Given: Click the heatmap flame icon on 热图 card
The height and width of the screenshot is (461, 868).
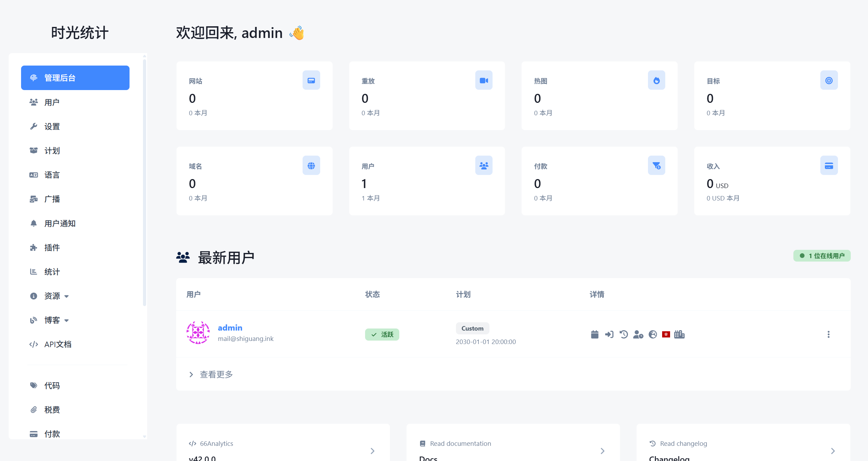Looking at the screenshot, I should (x=656, y=80).
